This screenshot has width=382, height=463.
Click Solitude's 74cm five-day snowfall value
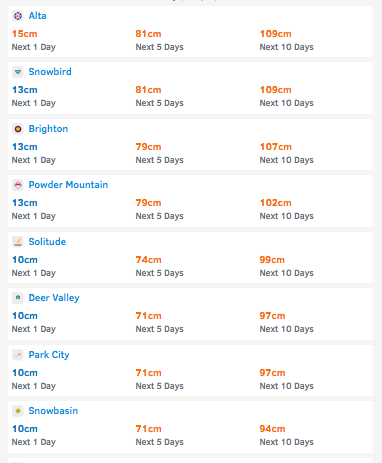pyautogui.click(x=148, y=260)
